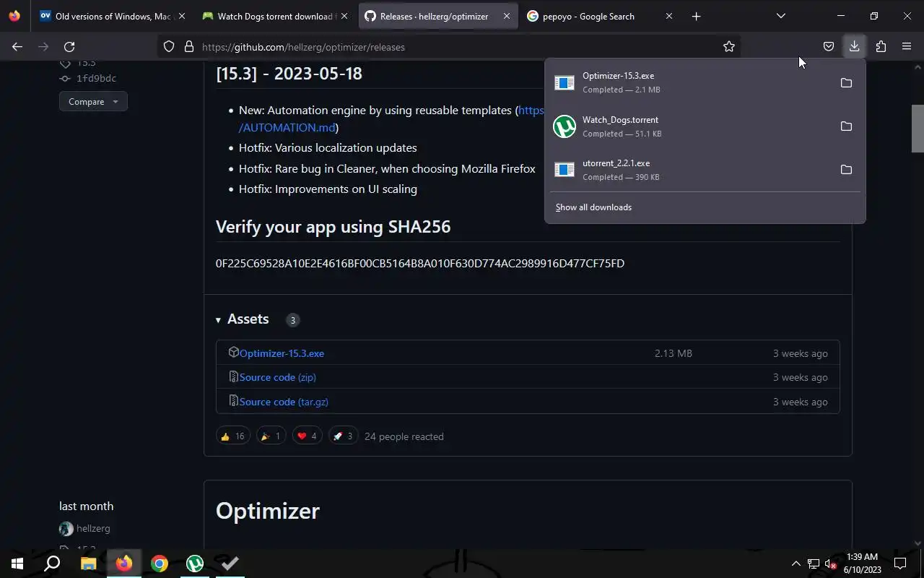Image resolution: width=924 pixels, height=578 pixels.
Task: Open the checkmark app in taskbar
Action: [230, 564]
